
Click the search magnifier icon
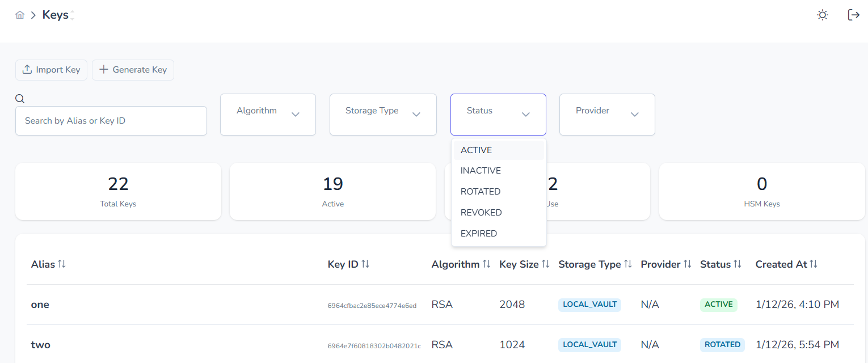coord(20,99)
